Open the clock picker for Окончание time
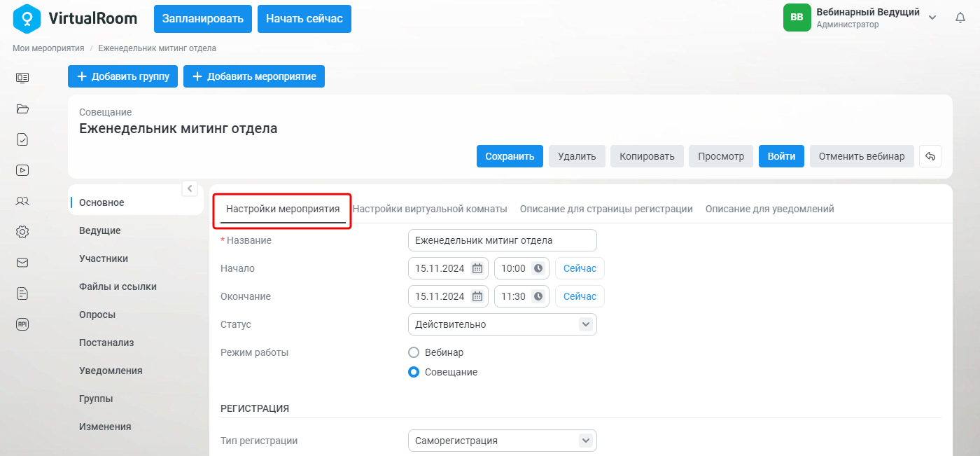Screen dimensions: 980x456 click(x=538, y=296)
